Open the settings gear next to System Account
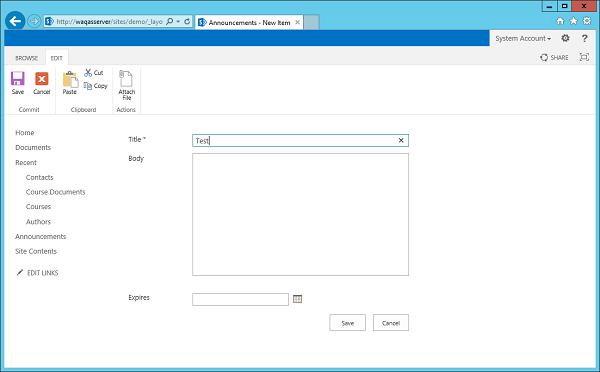600x372 pixels. tap(565, 38)
